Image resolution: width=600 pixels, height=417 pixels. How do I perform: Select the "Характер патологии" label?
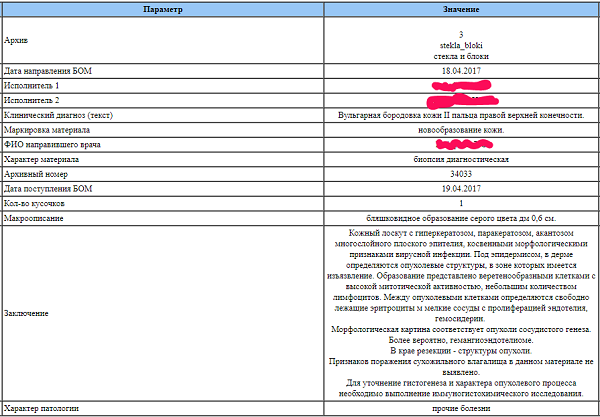pos(41,409)
